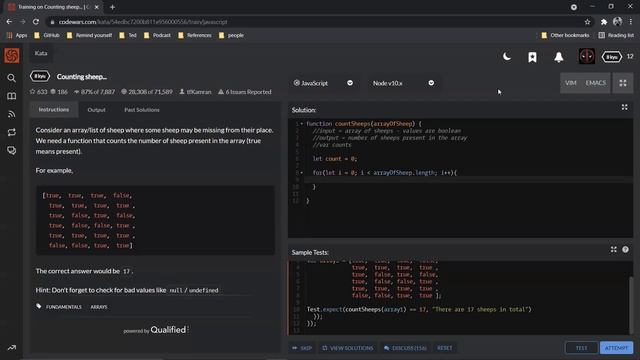Switch to the Past Solutions tab

pyautogui.click(x=142, y=110)
